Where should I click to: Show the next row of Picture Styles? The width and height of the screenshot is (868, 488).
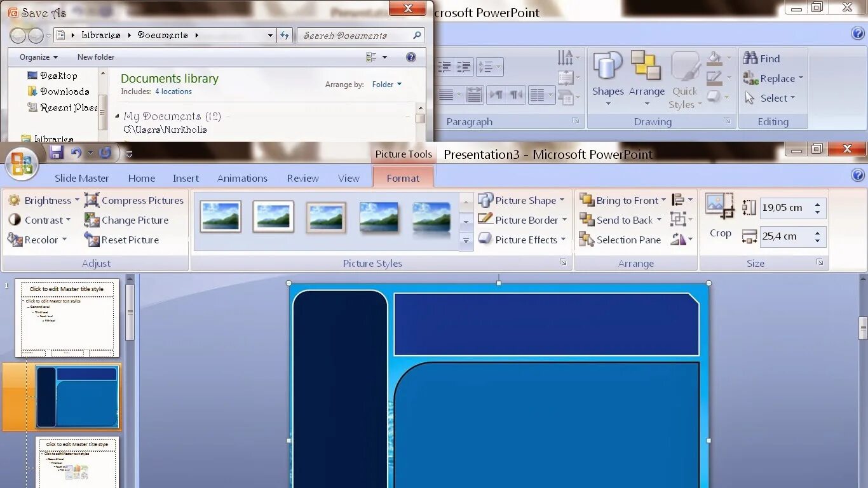pyautogui.click(x=466, y=222)
